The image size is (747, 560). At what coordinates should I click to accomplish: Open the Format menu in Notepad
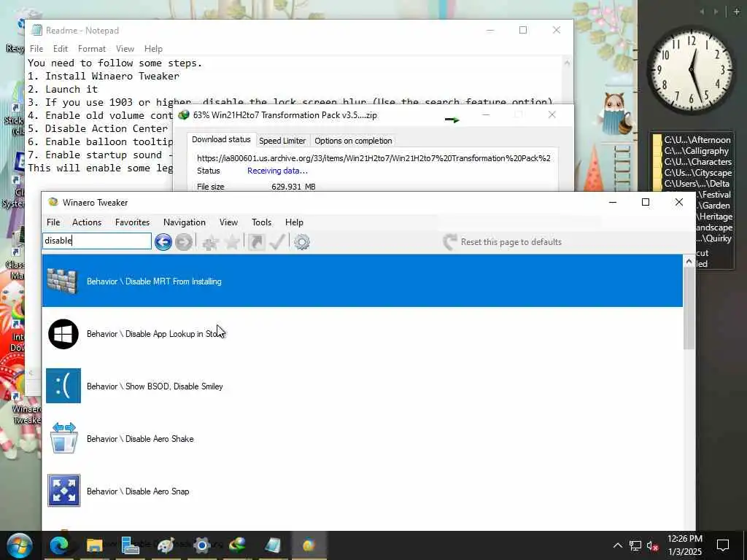tap(92, 49)
